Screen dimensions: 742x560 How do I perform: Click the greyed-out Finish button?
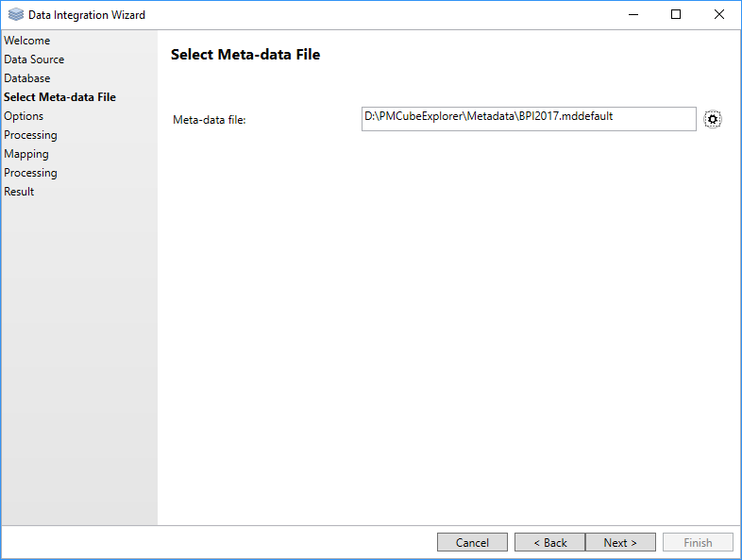pos(698,542)
